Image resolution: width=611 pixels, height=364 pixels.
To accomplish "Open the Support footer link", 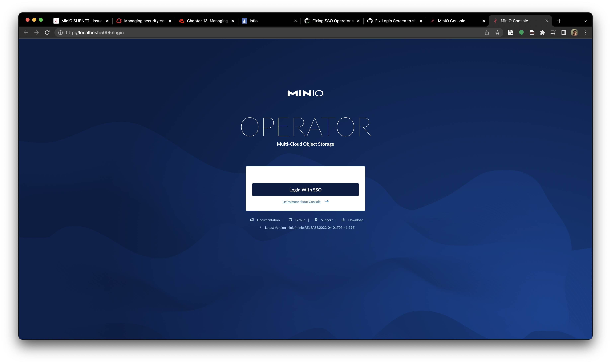I will point(326,220).
